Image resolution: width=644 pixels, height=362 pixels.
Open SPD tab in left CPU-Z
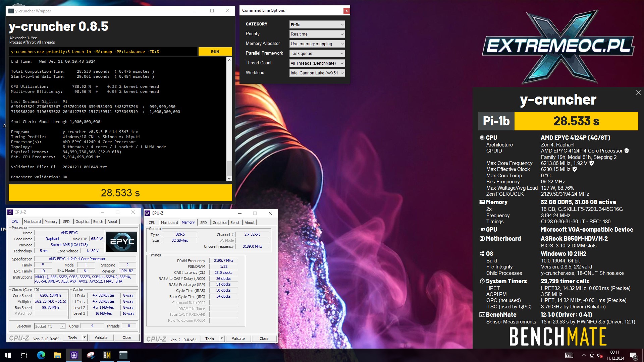(x=66, y=222)
